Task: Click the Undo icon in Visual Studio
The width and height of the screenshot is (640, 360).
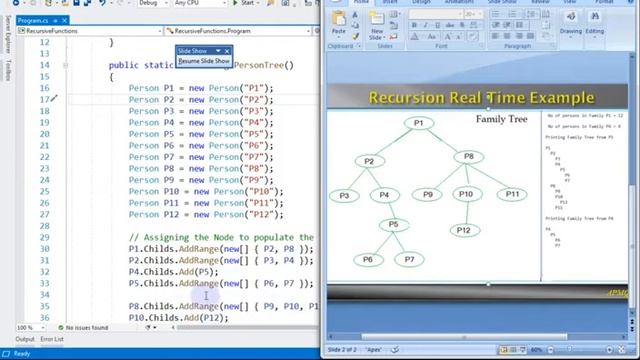Action: click(102, 3)
